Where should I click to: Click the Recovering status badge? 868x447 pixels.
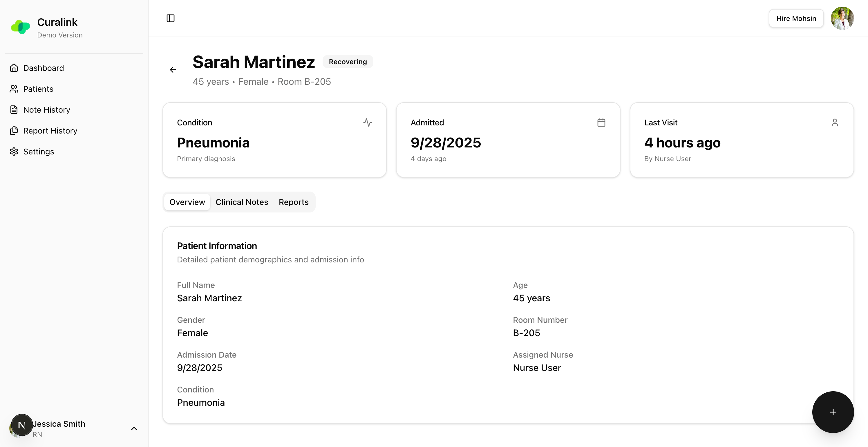[x=347, y=62]
